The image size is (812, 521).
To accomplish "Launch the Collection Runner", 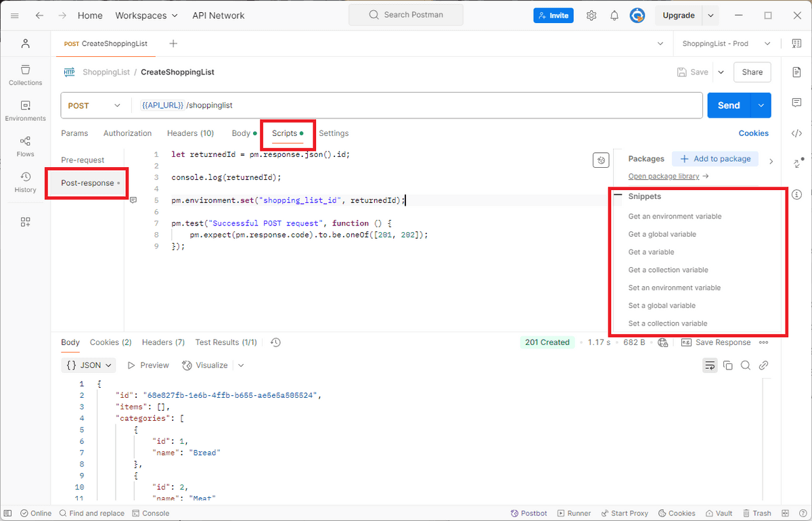I will [x=574, y=513].
